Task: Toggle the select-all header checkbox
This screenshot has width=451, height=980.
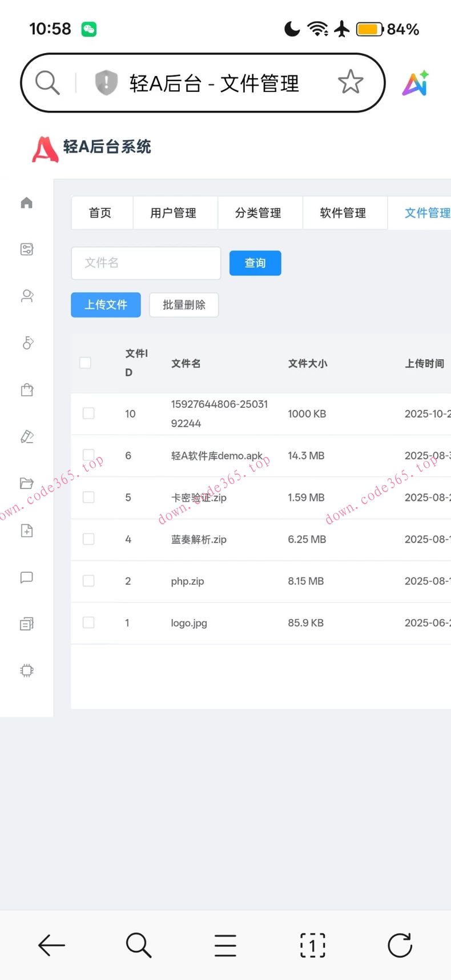Action: pos(86,363)
